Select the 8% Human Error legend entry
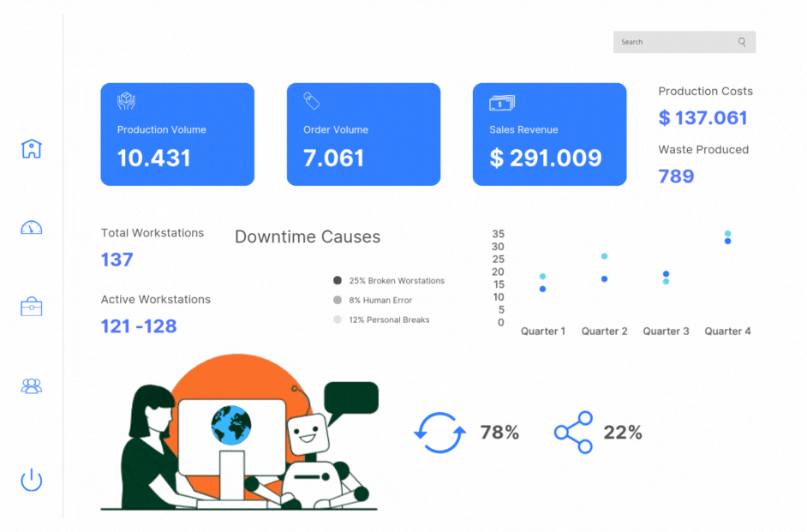Image resolution: width=807 pixels, height=532 pixels. [380, 301]
